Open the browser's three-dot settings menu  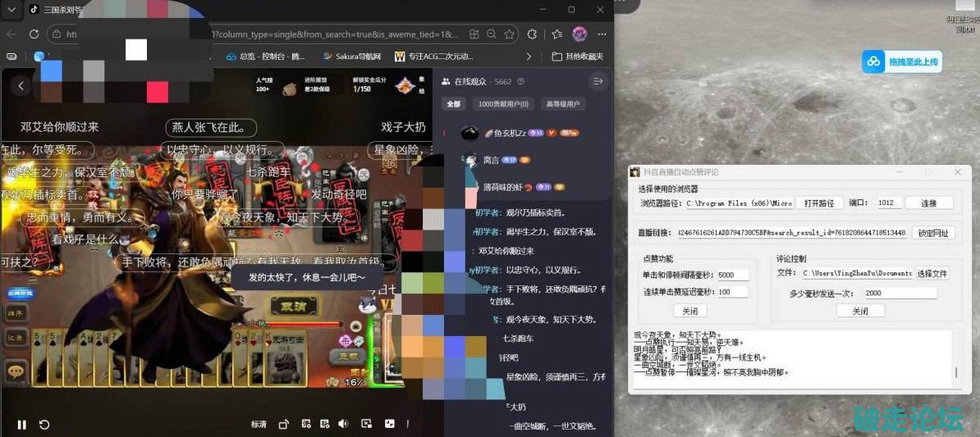pos(602,34)
